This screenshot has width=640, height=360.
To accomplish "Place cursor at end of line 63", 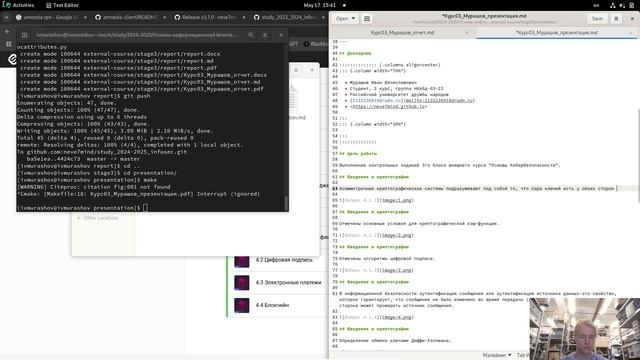I will click(x=617, y=189).
